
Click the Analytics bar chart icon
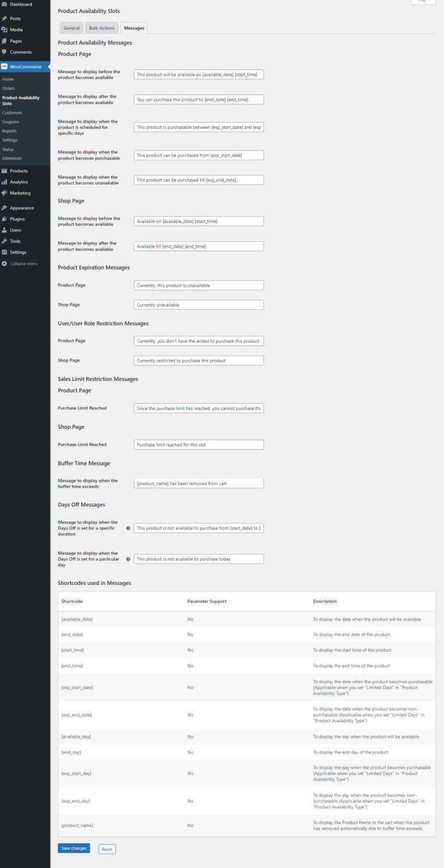(5, 182)
